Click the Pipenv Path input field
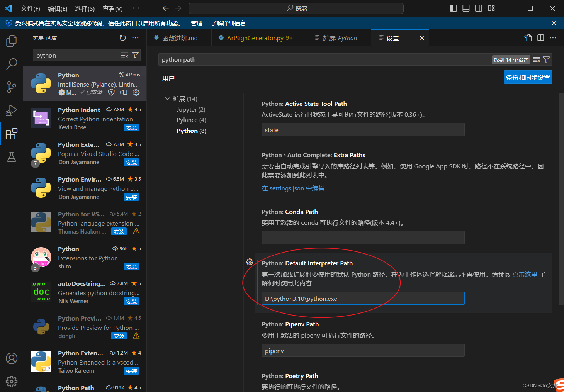This screenshot has width=564, height=392. (363, 351)
